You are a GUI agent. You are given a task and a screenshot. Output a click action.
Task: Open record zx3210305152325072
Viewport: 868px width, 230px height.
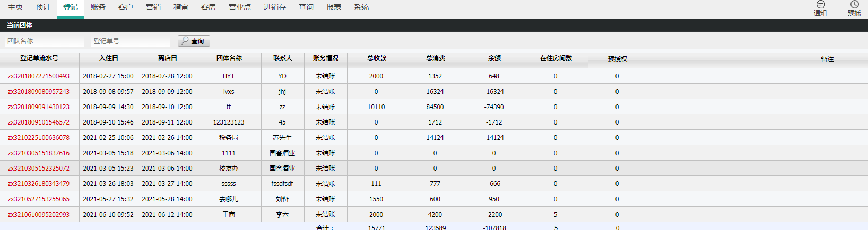pos(39,169)
